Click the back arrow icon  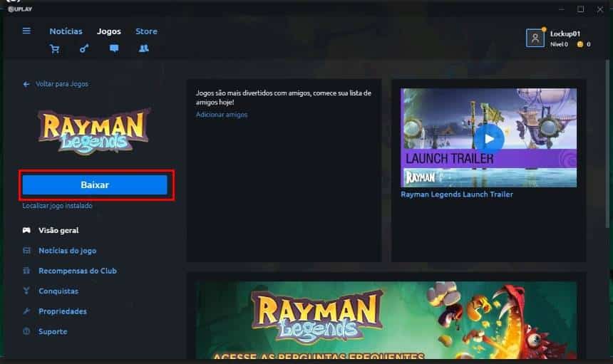click(x=26, y=84)
